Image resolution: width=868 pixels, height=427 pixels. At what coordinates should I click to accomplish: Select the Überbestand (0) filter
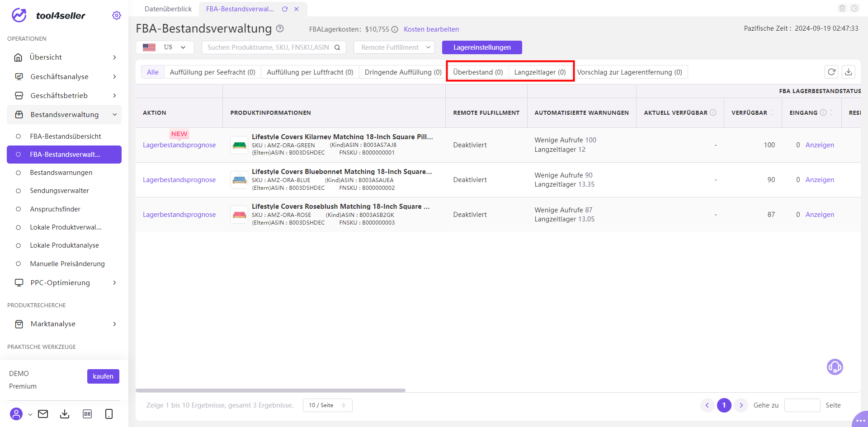pos(478,72)
